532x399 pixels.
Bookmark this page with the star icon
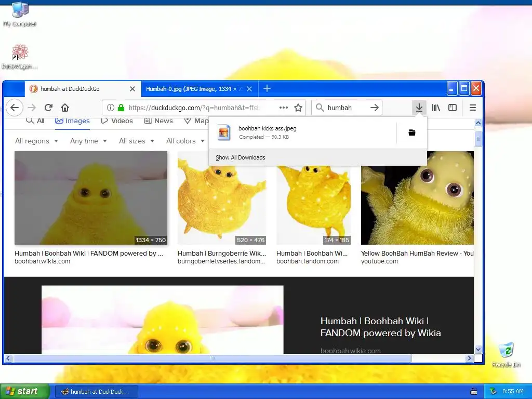pyautogui.click(x=298, y=108)
